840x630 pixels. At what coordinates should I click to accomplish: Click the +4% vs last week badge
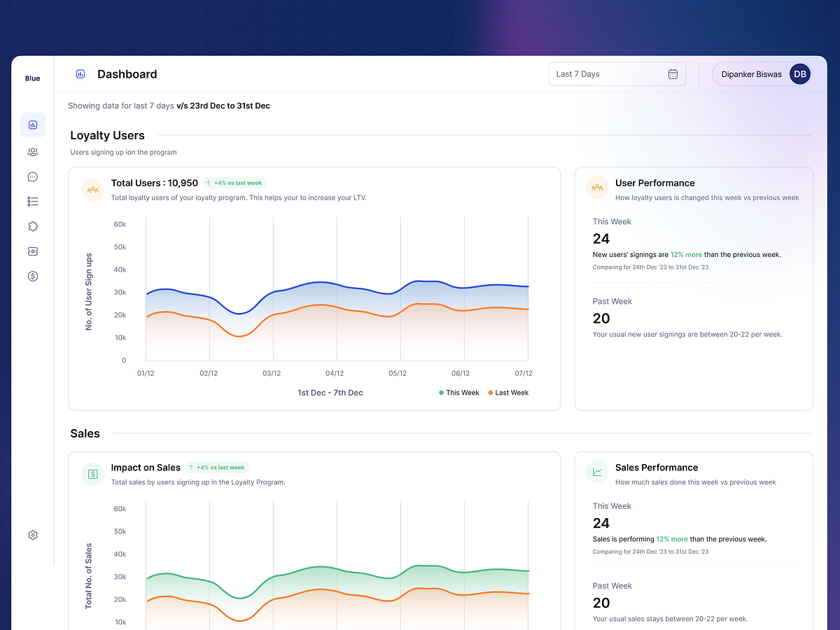point(234,183)
